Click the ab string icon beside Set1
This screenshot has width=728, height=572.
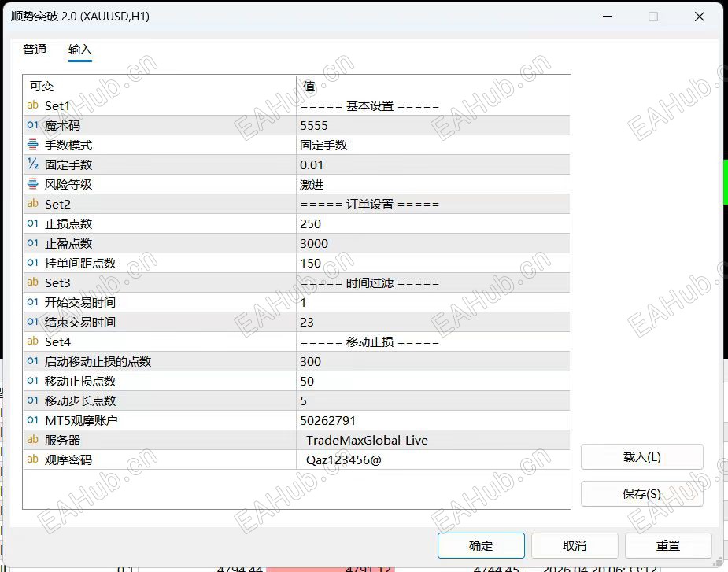(32, 105)
